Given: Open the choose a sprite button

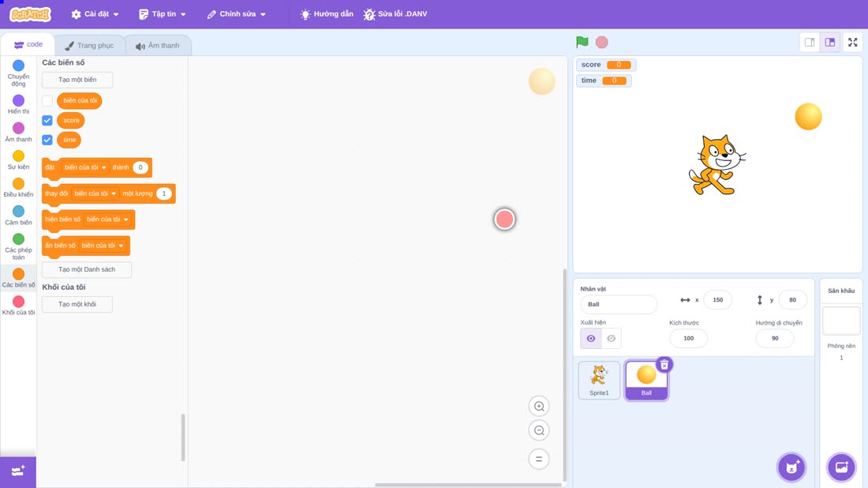Looking at the screenshot, I should 791,467.
